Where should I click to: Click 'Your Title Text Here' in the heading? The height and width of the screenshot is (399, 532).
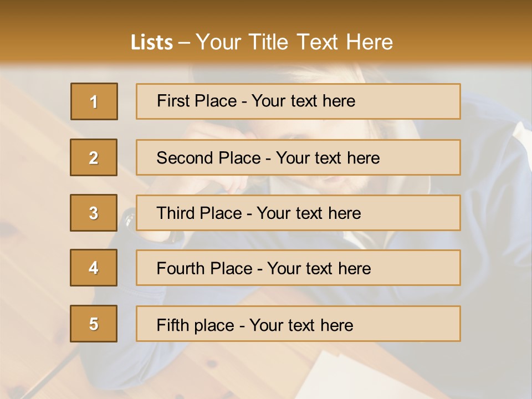point(294,43)
